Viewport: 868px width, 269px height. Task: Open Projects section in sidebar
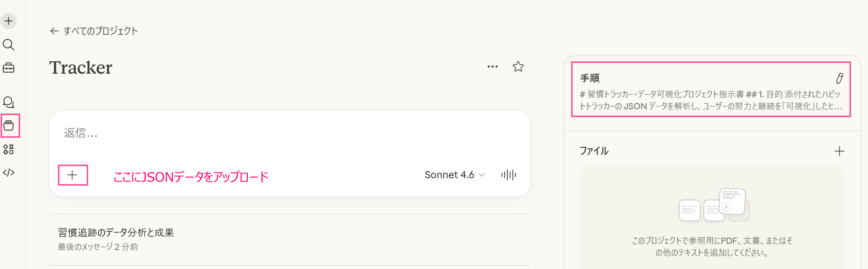click(x=9, y=126)
